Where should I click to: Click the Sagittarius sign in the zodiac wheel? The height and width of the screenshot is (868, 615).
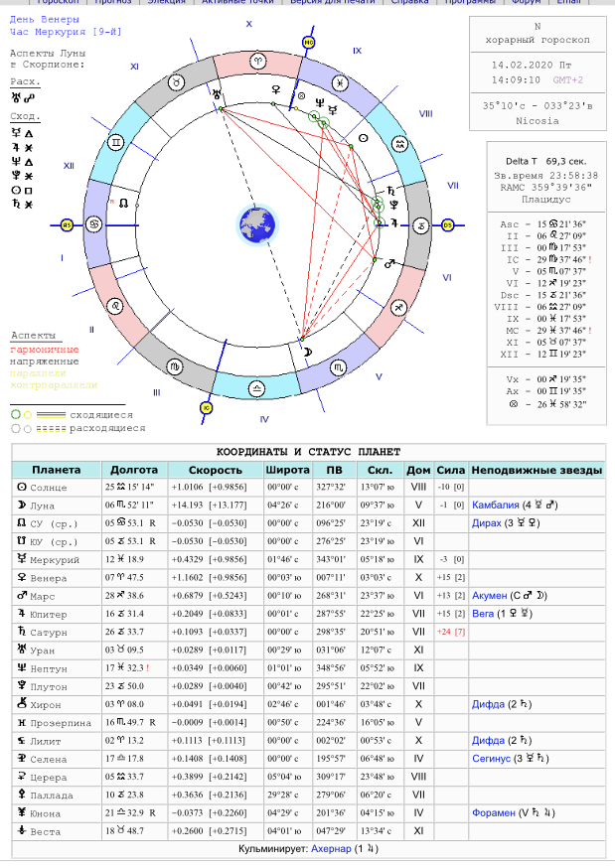[x=398, y=308]
